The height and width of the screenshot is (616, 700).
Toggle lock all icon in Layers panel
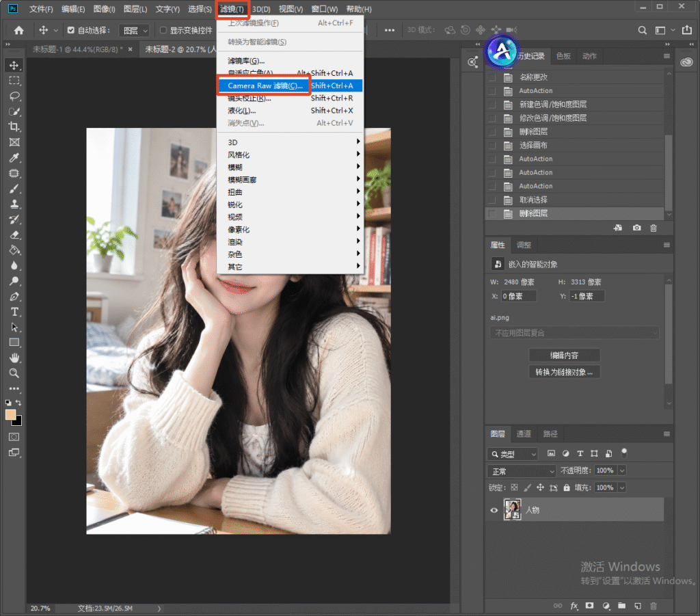coord(567,487)
